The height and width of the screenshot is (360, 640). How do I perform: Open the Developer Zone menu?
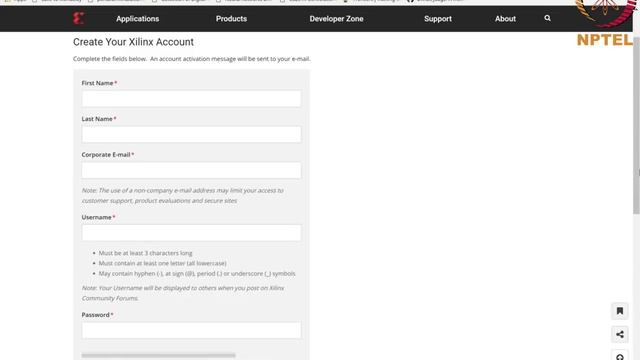[x=336, y=19]
